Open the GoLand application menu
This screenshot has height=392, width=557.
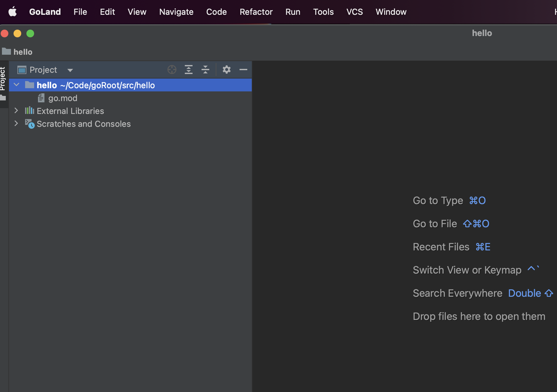[45, 12]
